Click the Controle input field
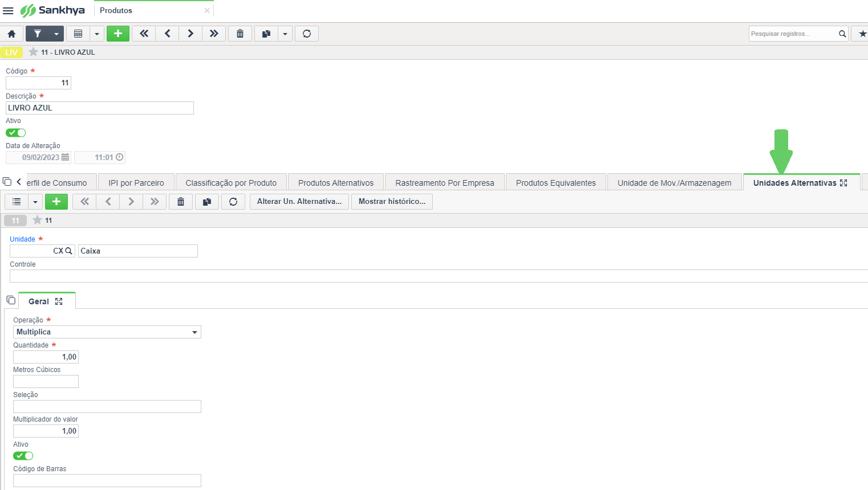The height and width of the screenshot is (490, 868). pyautogui.click(x=439, y=276)
